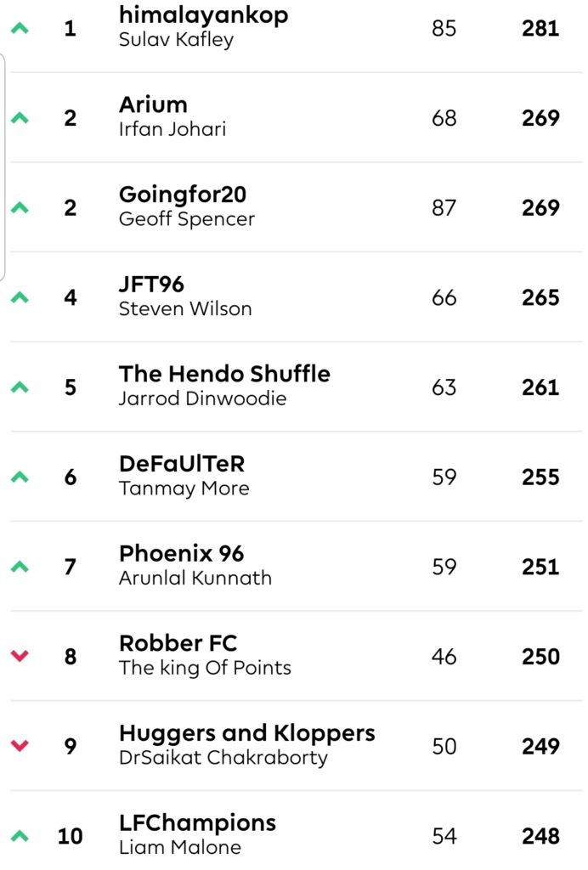Image resolution: width=588 pixels, height=870 pixels.
Task: Click green up arrow beside The Hendo Shuffle
Action: 20,387
